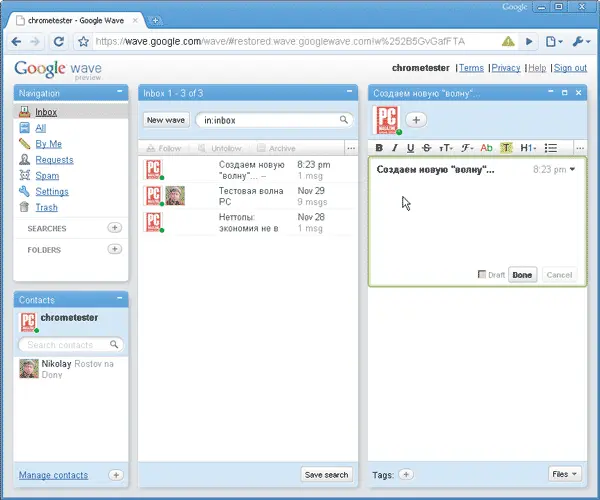The image size is (600, 500).
Task: Pick a text highlight color
Action: tap(506, 148)
